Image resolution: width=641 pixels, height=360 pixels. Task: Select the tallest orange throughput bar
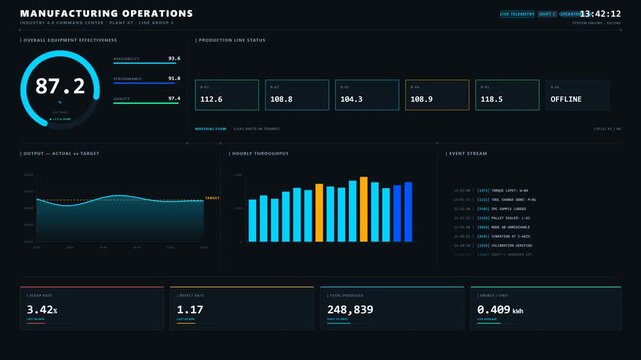click(363, 209)
